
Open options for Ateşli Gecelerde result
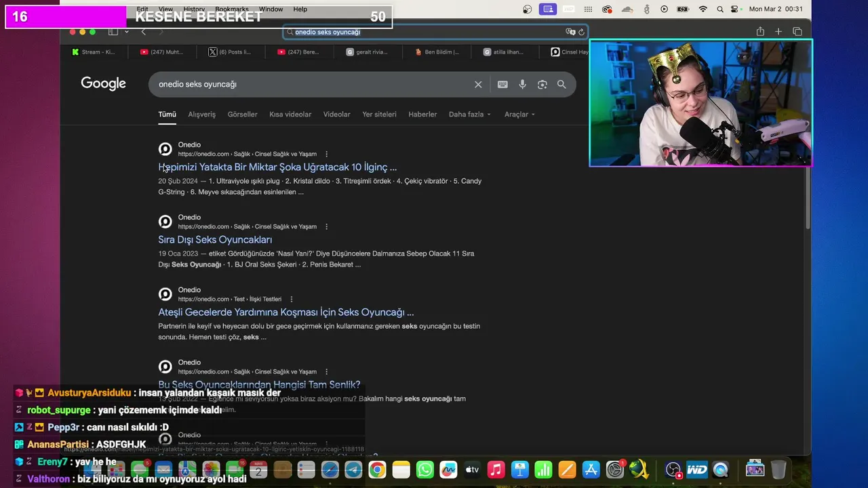(291, 299)
